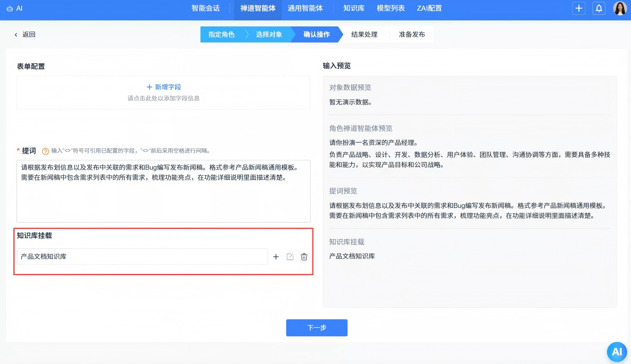Open notifications via the bell icon
Image resolution: width=631 pixels, height=364 pixels.
point(599,8)
